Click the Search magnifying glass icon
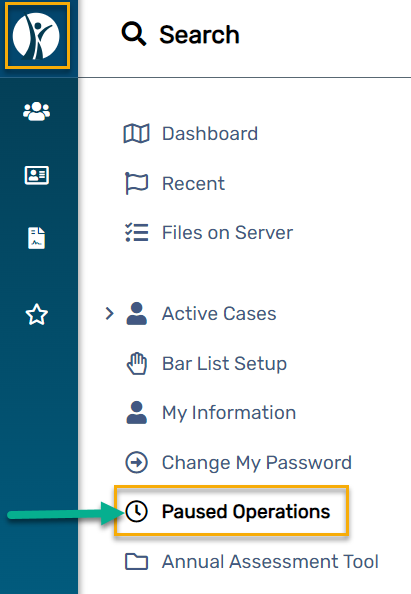This screenshot has height=594, width=411. [x=134, y=34]
